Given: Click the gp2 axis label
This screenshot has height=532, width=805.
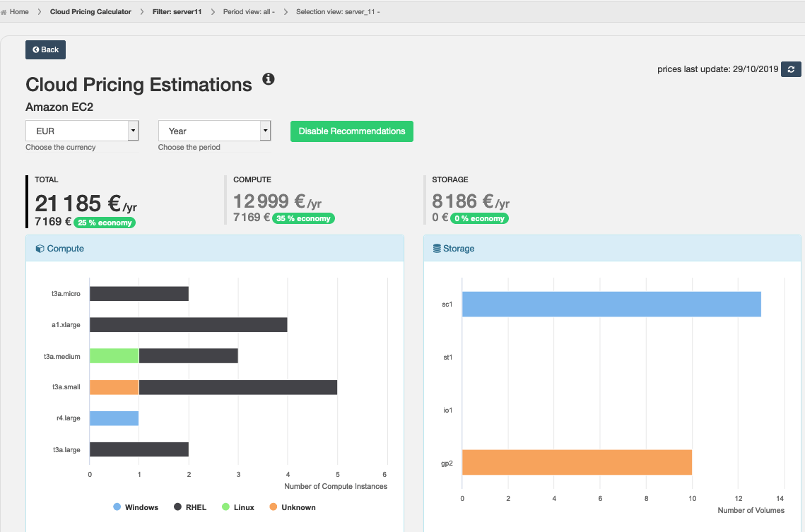Looking at the screenshot, I should (x=447, y=463).
